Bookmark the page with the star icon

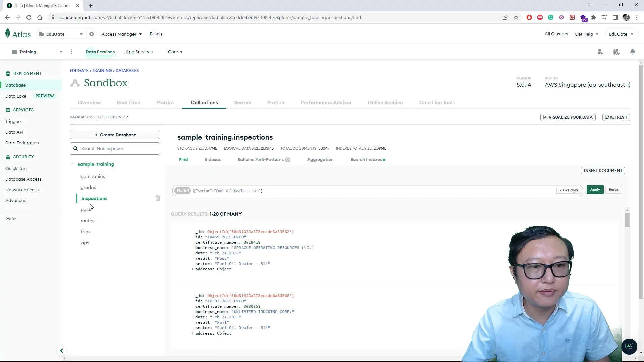click(x=516, y=17)
